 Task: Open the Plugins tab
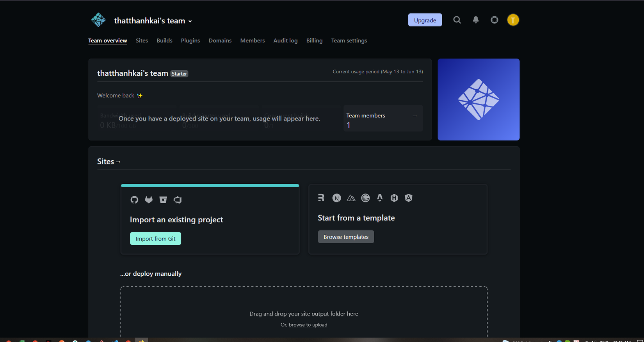190,41
